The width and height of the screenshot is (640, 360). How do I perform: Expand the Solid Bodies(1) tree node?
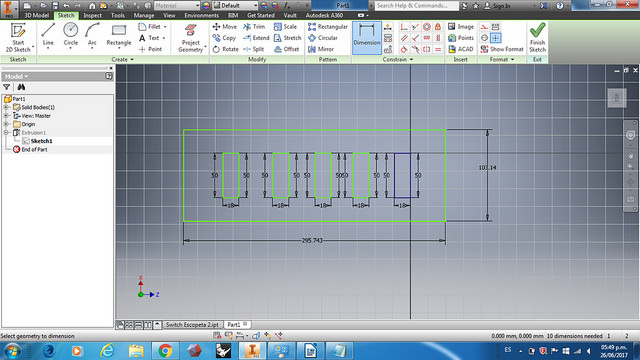coord(6,107)
